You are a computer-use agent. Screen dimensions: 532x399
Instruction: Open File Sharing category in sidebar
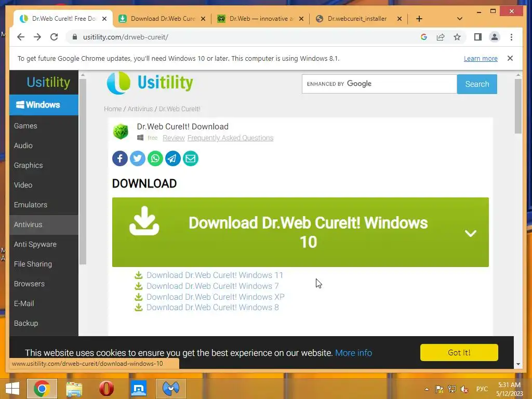click(x=44, y=264)
